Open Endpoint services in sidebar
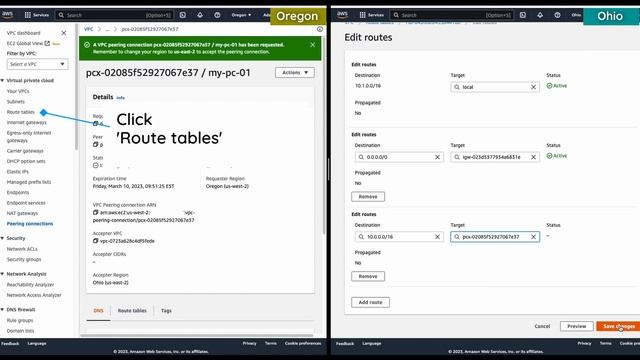The height and width of the screenshot is (360, 640). point(26,203)
